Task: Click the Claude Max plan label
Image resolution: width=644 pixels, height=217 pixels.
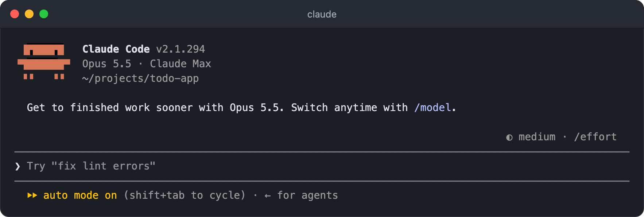Action: (x=181, y=64)
